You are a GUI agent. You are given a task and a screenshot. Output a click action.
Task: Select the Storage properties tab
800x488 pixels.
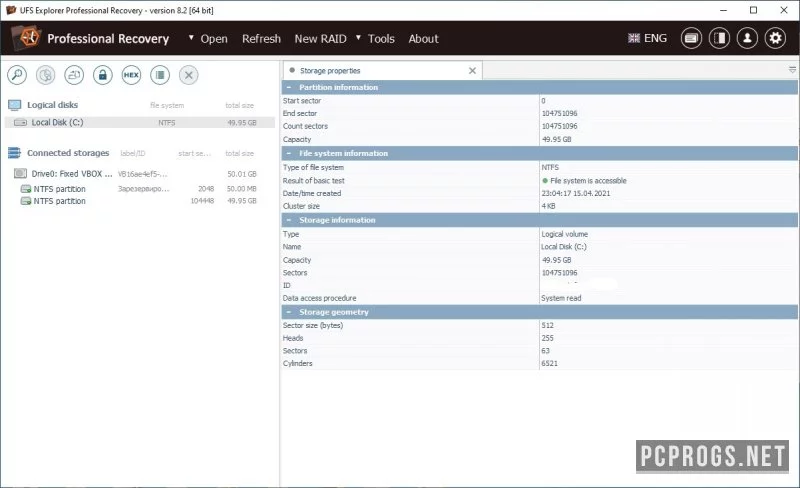coord(382,70)
